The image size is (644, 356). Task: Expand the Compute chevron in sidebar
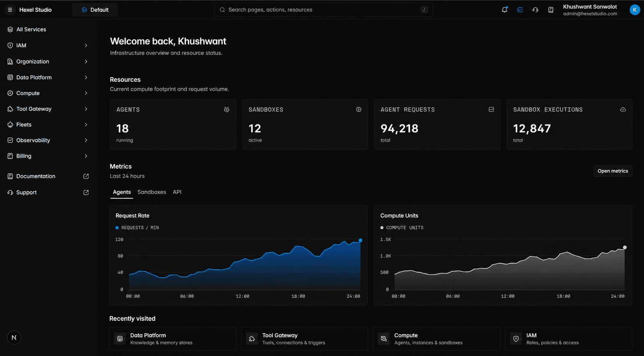pos(86,93)
